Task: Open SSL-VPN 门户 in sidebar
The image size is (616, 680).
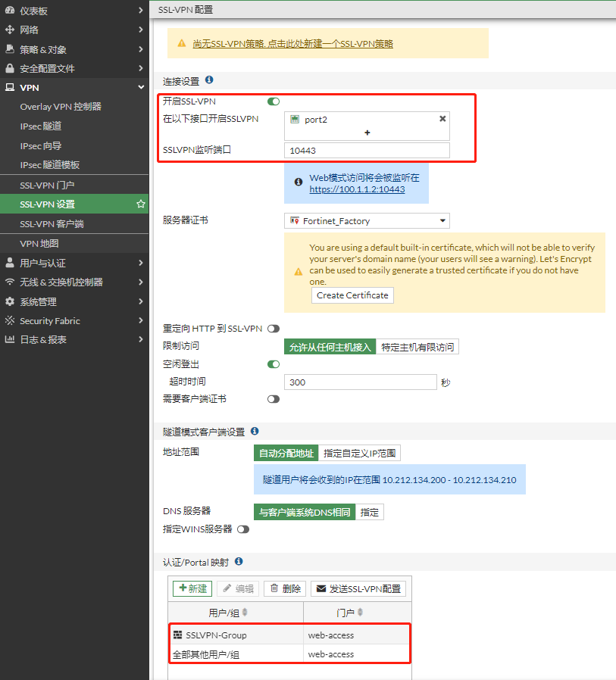Action: point(47,185)
